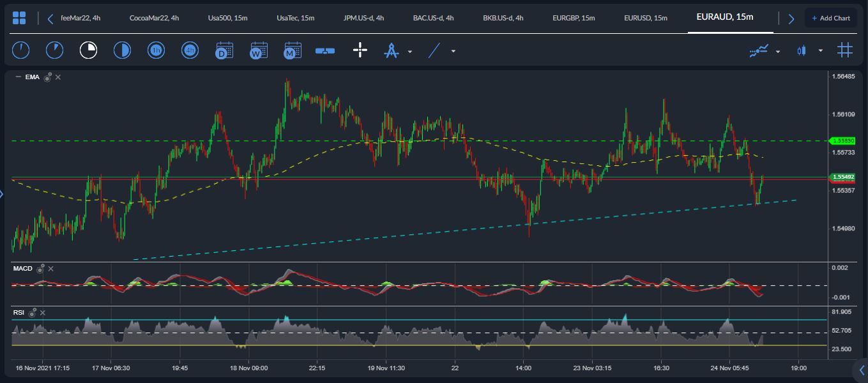Image resolution: width=868 pixels, height=383 pixels.
Task: Switch to the UsaTec, 15m tab
Action: (x=296, y=18)
